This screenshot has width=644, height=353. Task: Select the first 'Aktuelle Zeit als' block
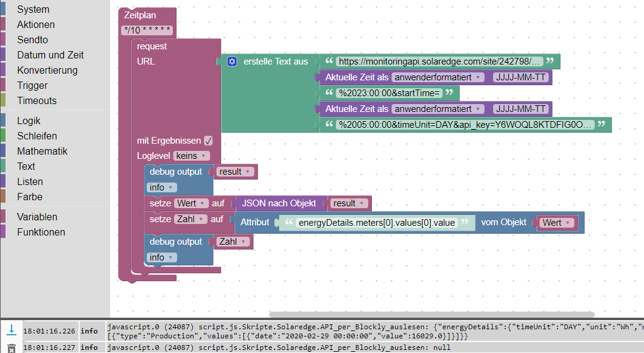coord(357,77)
